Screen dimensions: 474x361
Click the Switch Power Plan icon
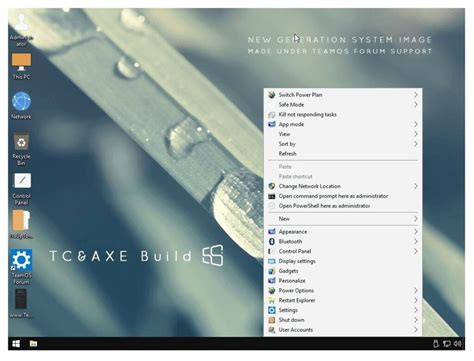pos(272,95)
